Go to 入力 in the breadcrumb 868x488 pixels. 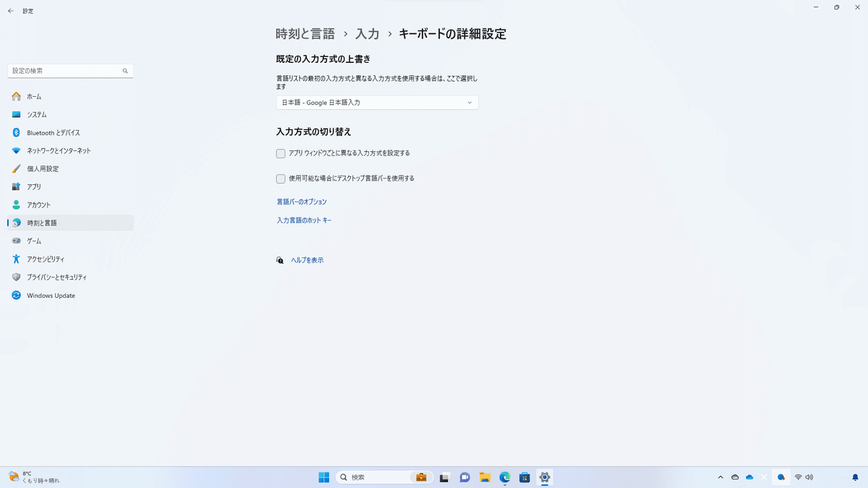coord(367,34)
